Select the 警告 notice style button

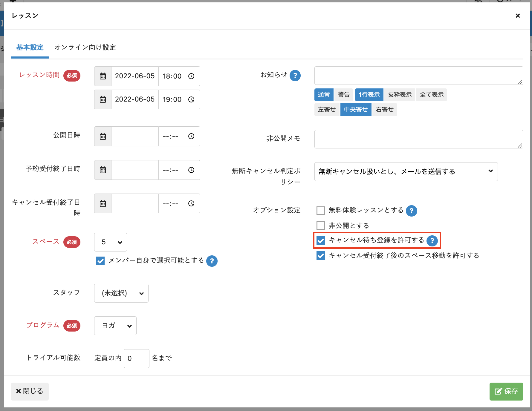pos(343,95)
